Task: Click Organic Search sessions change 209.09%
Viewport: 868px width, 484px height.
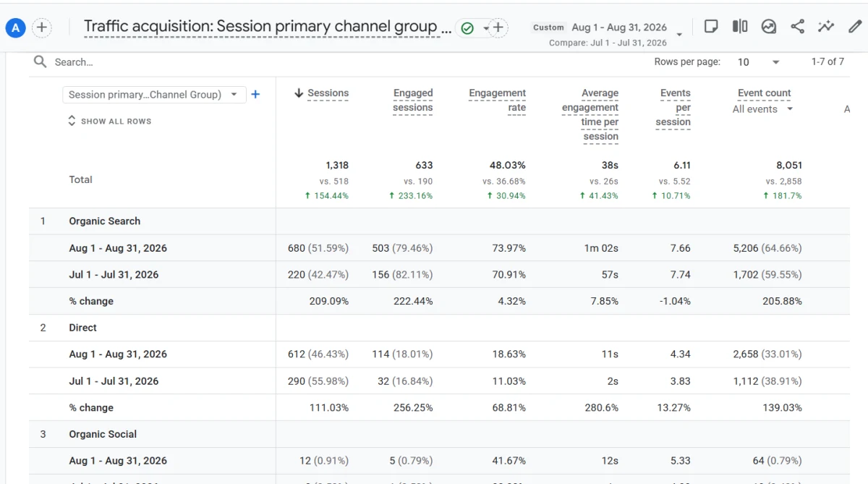Action: tap(329, 301)
